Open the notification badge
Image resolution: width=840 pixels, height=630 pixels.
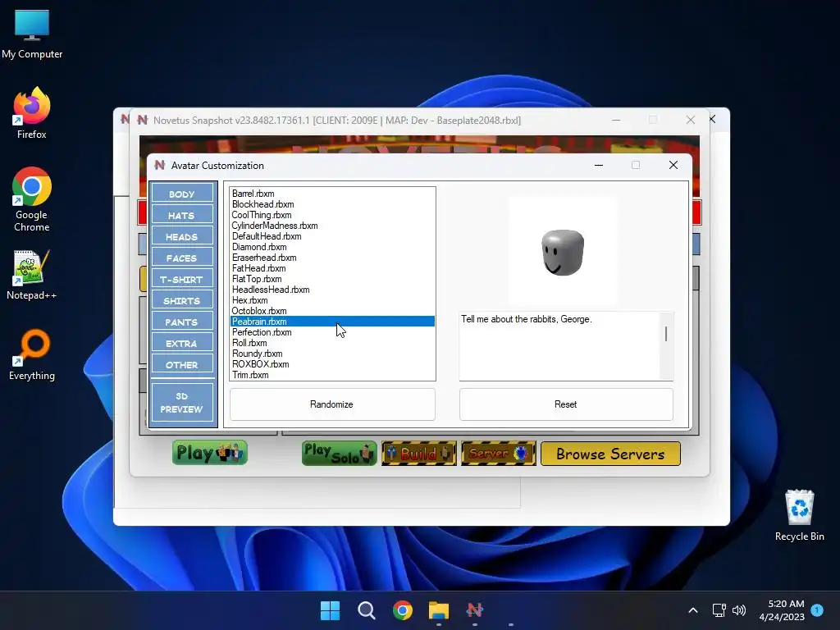click(x=817, y=610)
